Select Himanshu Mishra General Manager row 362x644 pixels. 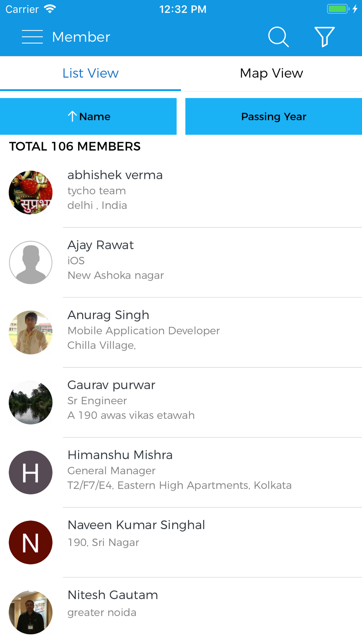coord(181,472)
